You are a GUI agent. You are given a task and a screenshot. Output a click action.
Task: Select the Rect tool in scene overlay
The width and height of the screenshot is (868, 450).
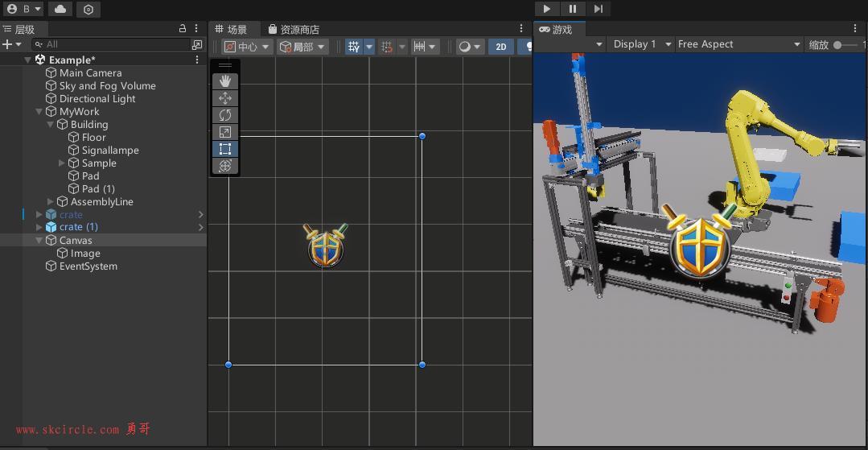225,149
